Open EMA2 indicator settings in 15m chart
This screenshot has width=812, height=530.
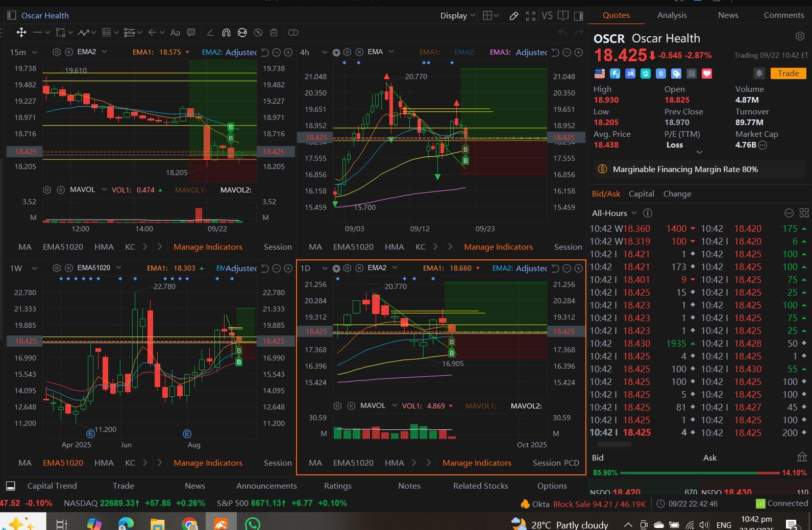(57, 52)
